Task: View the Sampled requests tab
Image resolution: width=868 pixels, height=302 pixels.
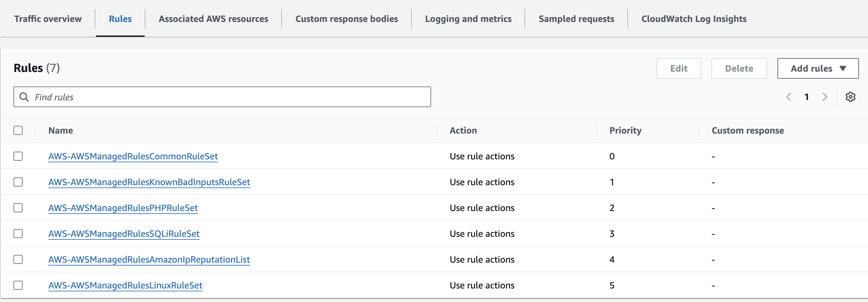Action: click(x=576, y=19)
